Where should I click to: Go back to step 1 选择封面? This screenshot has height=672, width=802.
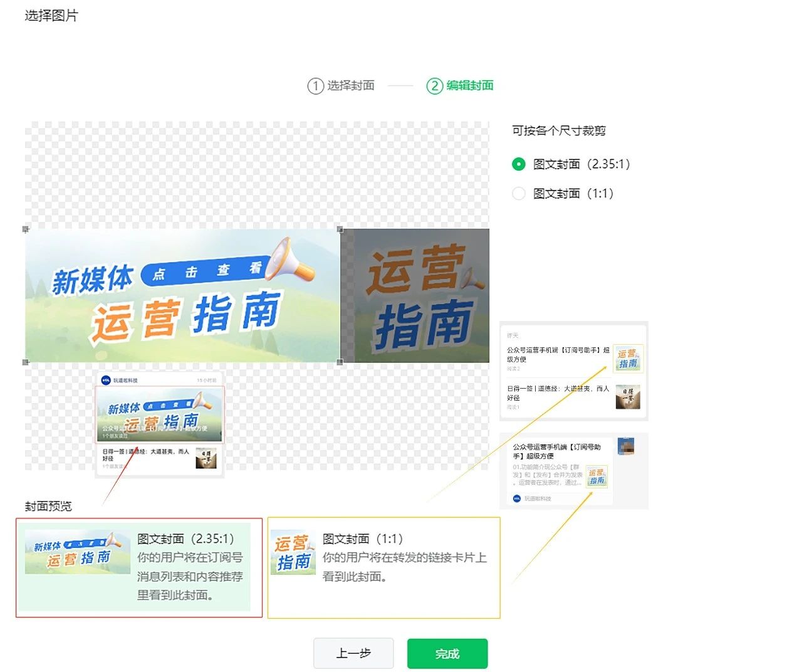coord(341,85)
